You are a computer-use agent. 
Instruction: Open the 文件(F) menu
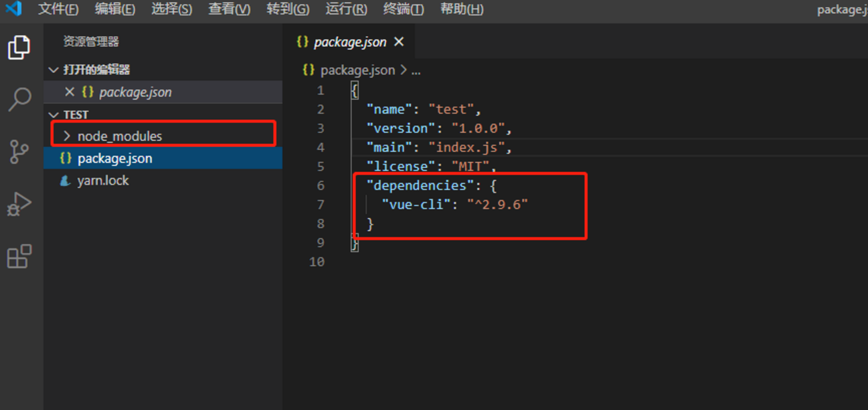point(58,9)
